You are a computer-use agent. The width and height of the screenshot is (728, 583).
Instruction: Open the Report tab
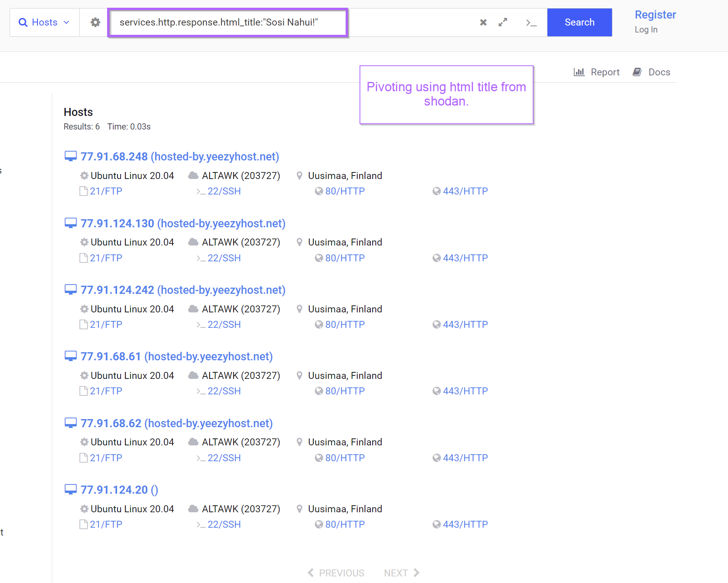point(597,72)
